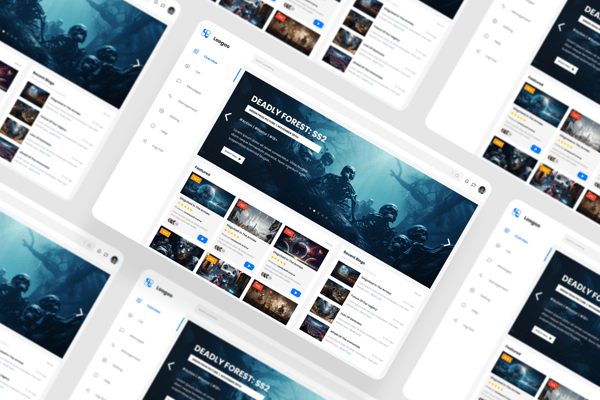Open Overview in the central dashboard sidebar
This screenshot has height=400, width=600.
tap(210, 59)
